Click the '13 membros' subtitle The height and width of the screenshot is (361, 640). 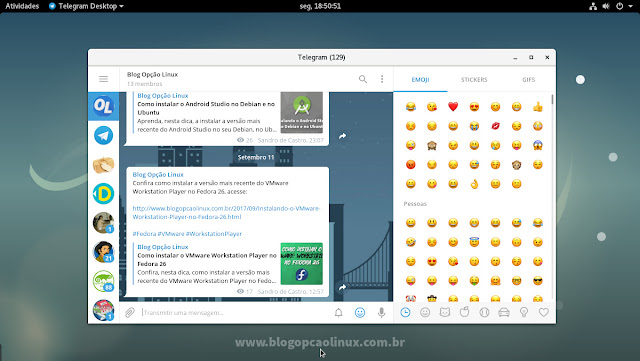coord(144,84)
